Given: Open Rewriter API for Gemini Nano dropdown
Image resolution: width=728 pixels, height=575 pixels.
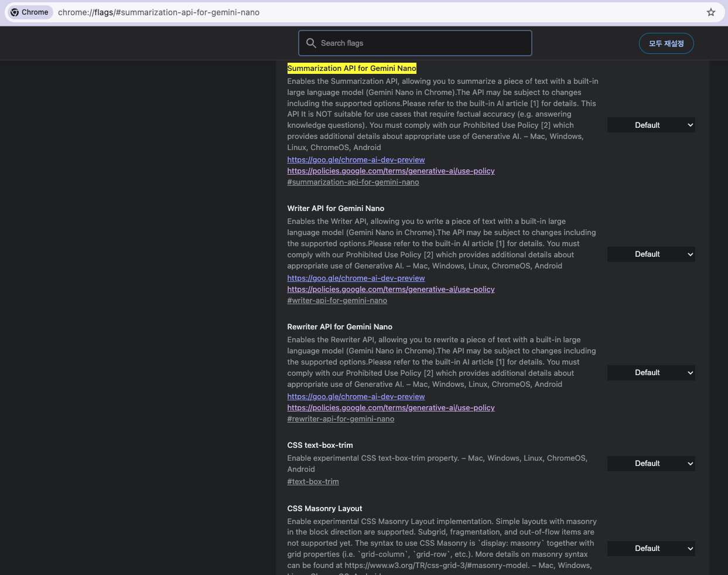Looking at the screenshot, I should tap(651, 373).
